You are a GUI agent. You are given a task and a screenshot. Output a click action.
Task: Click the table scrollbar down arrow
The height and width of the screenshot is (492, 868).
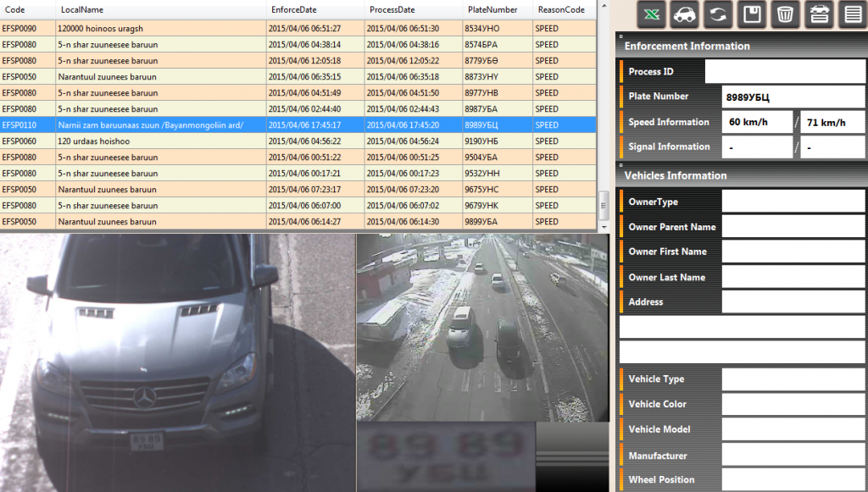click(604, 227)
